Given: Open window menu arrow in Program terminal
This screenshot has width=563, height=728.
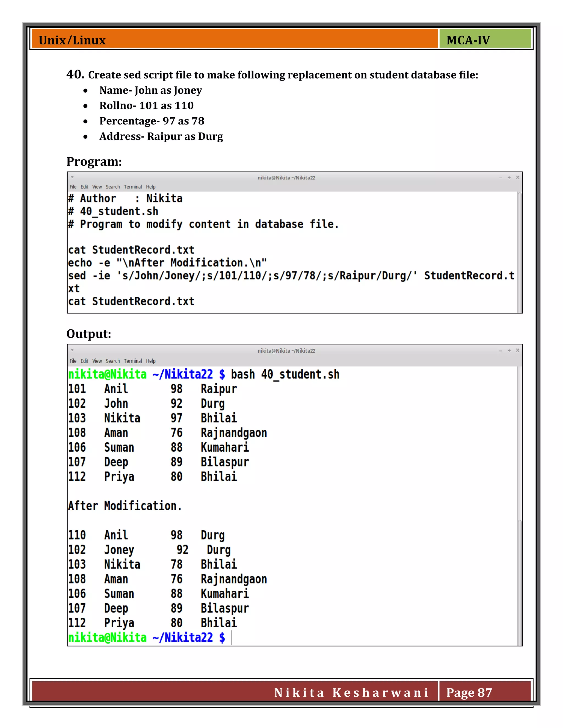Looking at the screenshot, I should pos(72,177).
